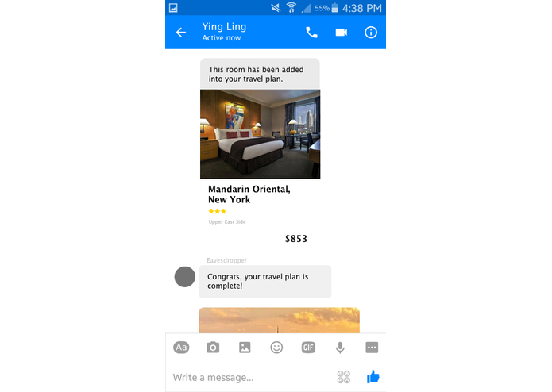Open the emoji smiley picker
The image size is (552, 392).
click(x=276, y=348)
